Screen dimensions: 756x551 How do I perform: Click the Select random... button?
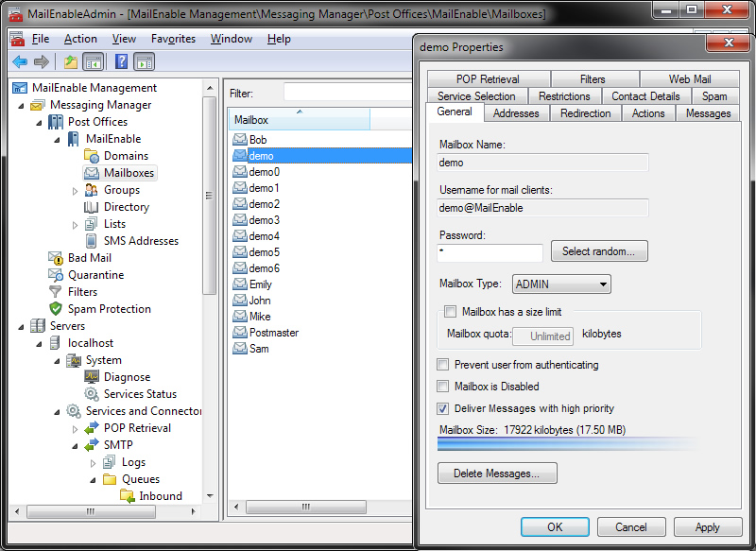click(x=599, y=251)
